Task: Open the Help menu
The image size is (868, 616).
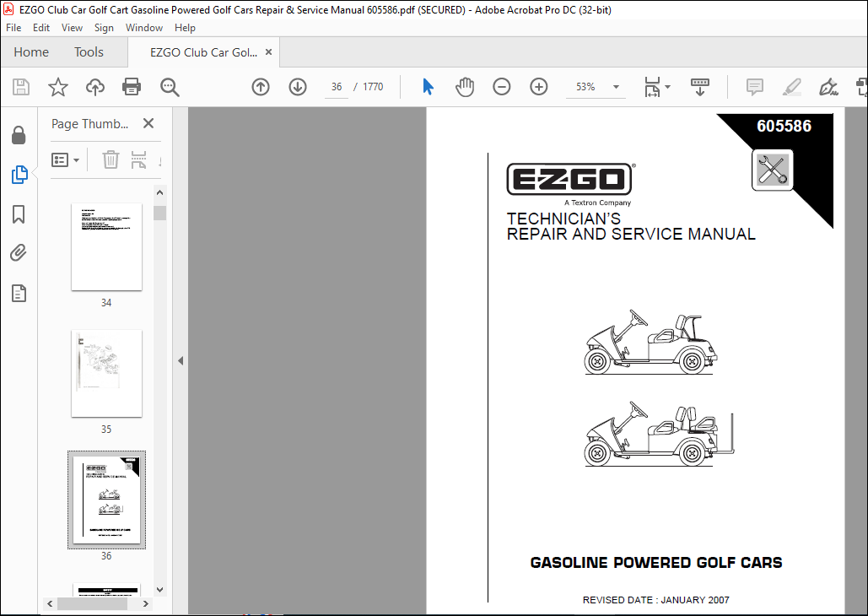Action: (x=185, y=28)
